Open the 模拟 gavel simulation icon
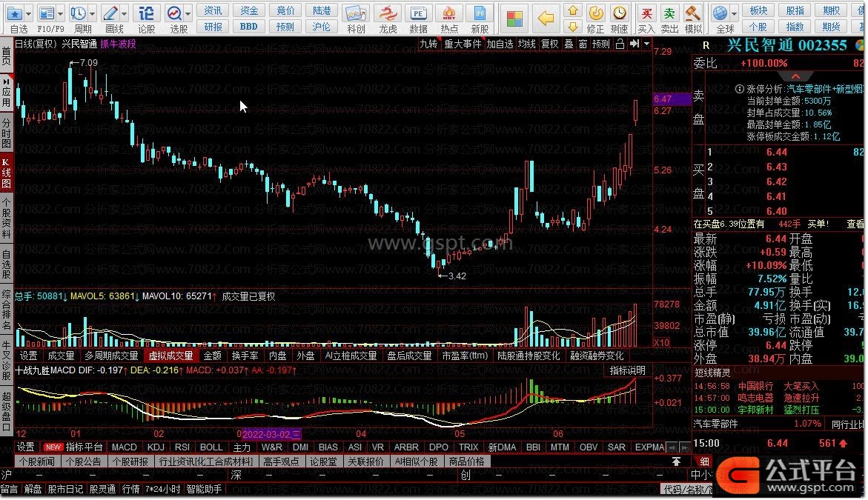 click(693, 13)
